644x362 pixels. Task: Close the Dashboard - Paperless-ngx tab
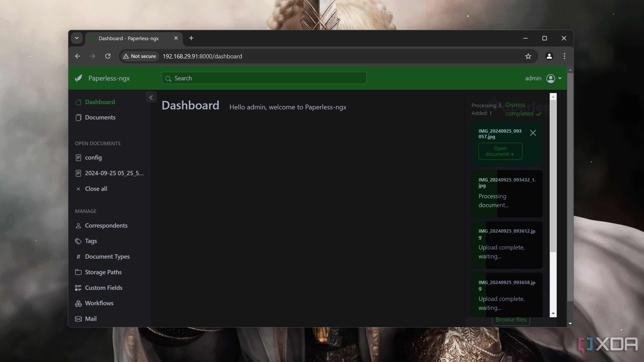(x=176, y=38)
